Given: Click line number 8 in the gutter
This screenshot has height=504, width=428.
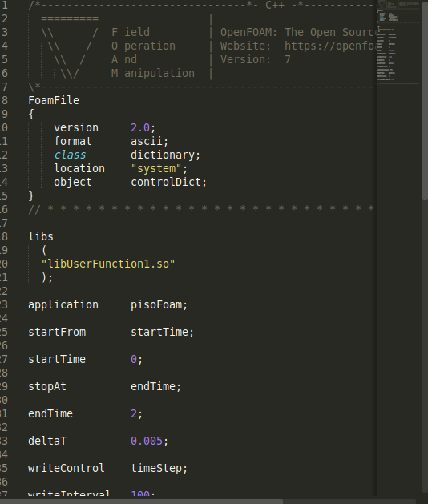Looking at the screenshot, I should point(5,100).
